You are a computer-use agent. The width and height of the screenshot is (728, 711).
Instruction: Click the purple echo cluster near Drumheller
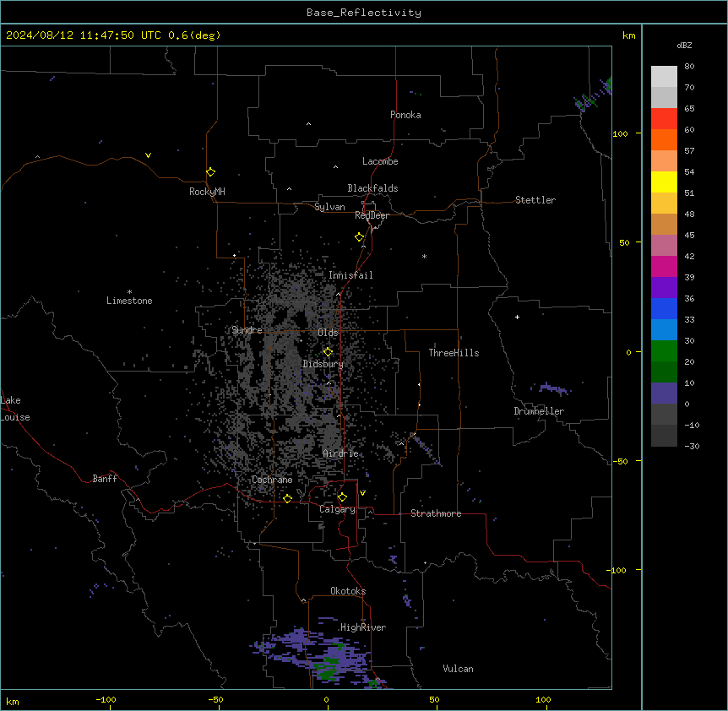(551, 388)
